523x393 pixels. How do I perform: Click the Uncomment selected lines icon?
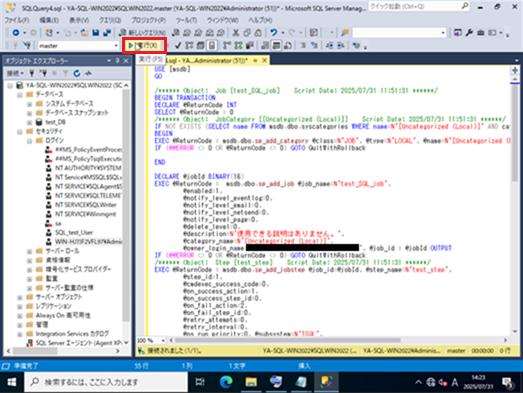tap(314, 45)
